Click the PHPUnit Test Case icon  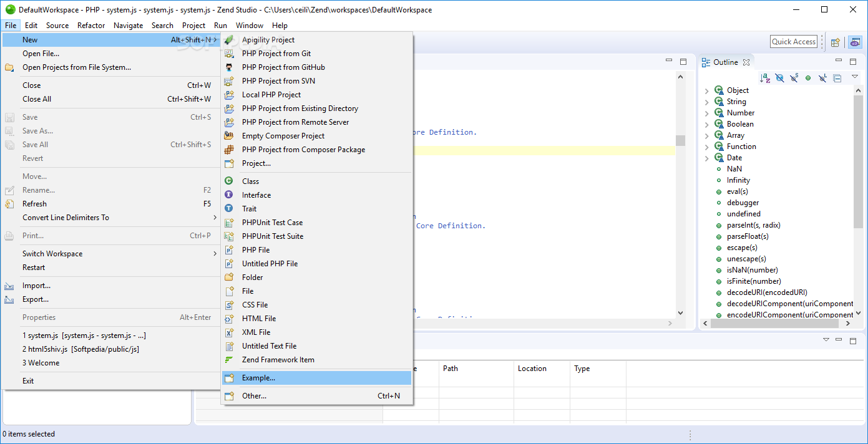pos(229,223)
